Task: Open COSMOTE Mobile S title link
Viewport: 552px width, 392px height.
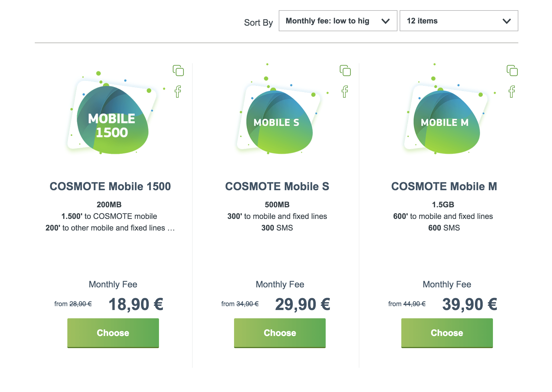Action: tap(277, 186)
